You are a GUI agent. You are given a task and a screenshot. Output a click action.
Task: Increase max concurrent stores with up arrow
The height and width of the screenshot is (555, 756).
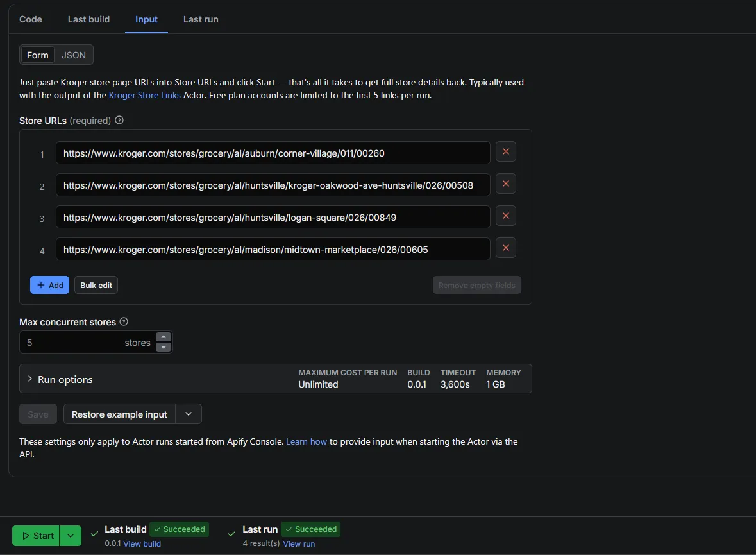point(164,337)
